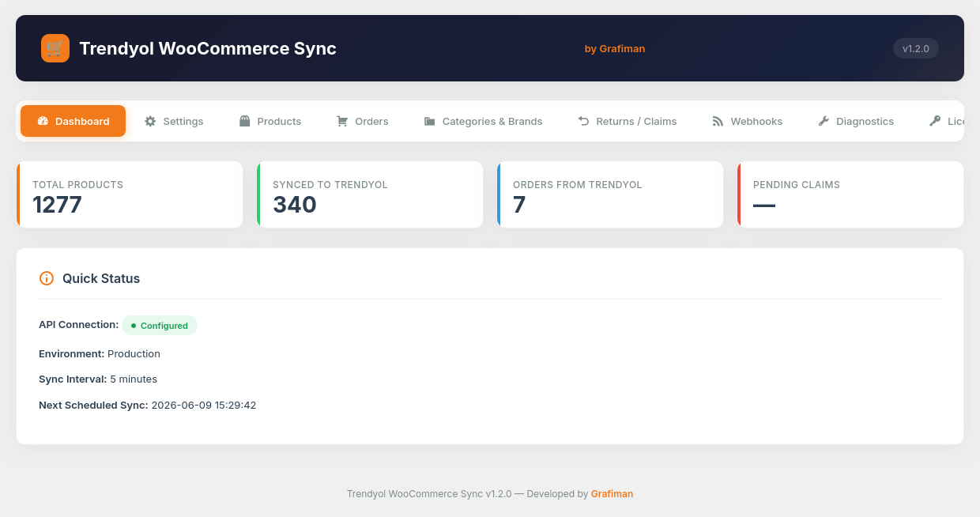Select the Categories & Brands tab
The image size is (980, 517).
point(483,121)
